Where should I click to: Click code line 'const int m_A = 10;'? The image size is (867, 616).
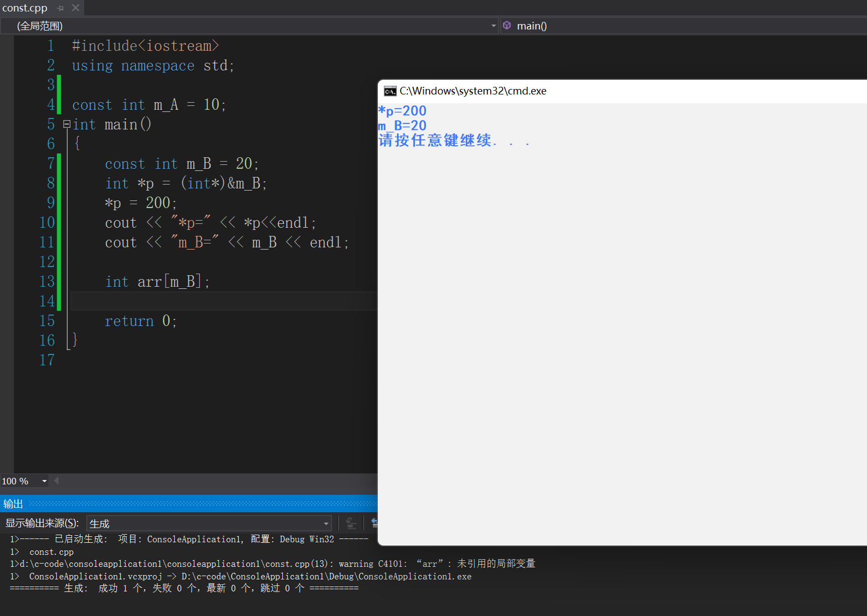(149, 105)
